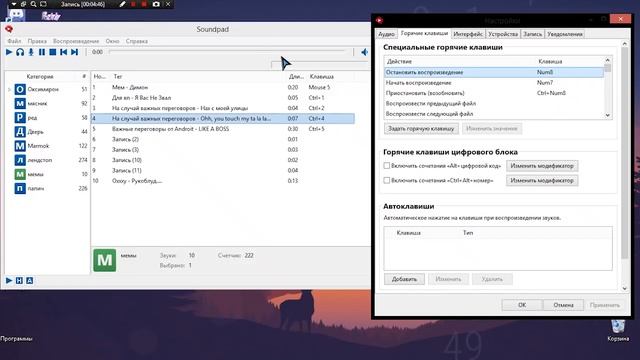Expand the Оксимирон category arrow

coord(9,89)
